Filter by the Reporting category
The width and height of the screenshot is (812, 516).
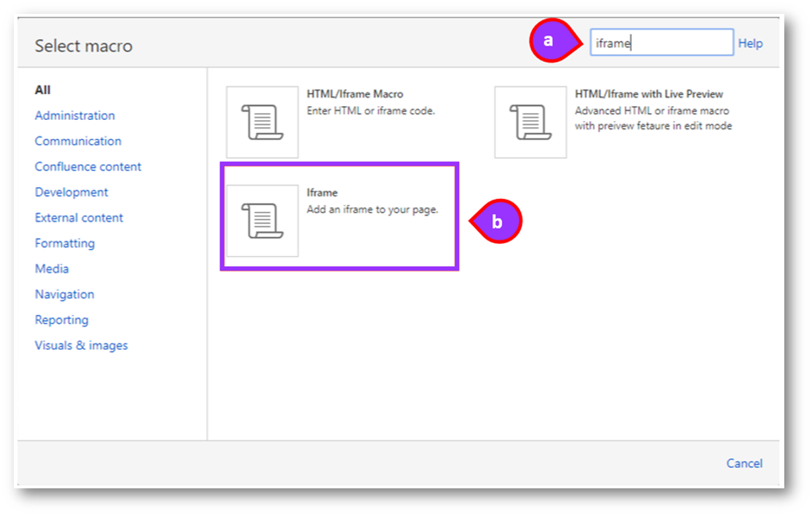click(x=61, y=320)
